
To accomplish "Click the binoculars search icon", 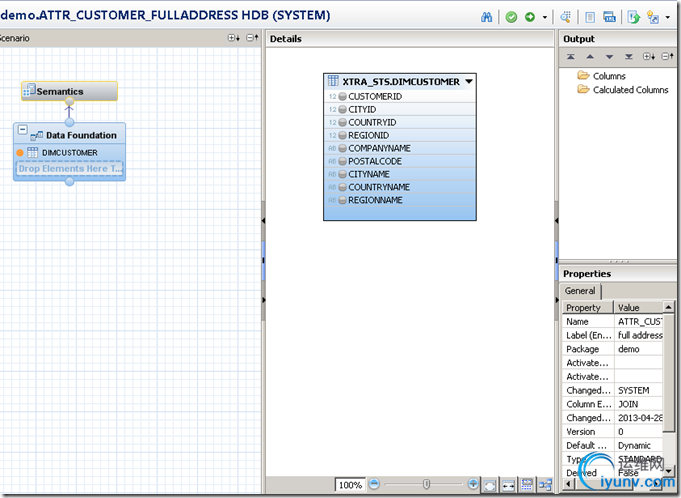I will (487, 17).
